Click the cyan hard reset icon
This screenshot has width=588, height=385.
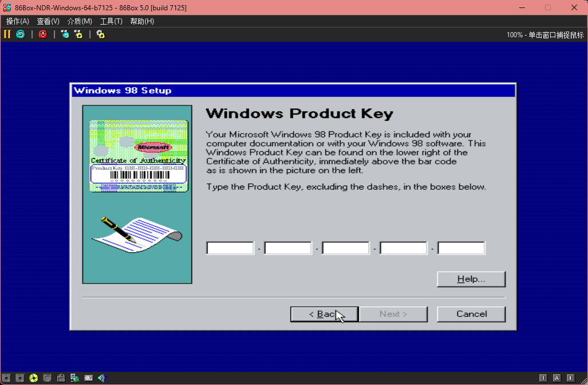[20, 34]
